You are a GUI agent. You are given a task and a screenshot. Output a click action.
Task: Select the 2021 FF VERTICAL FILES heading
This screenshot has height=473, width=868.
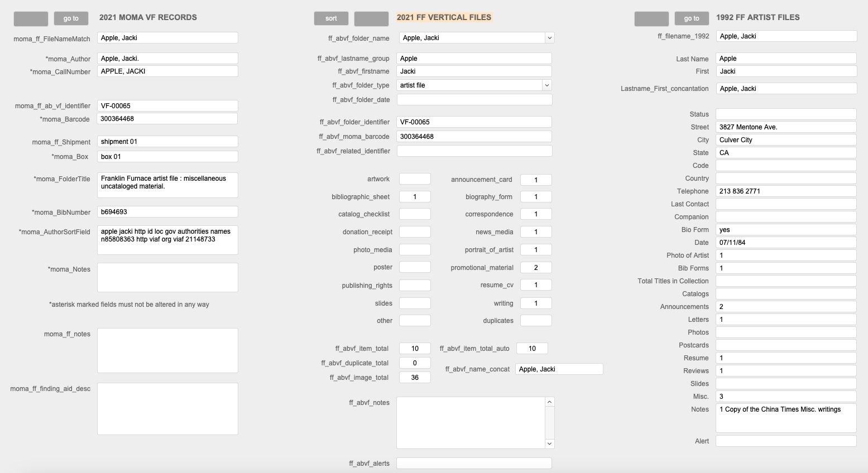[444, 17]
